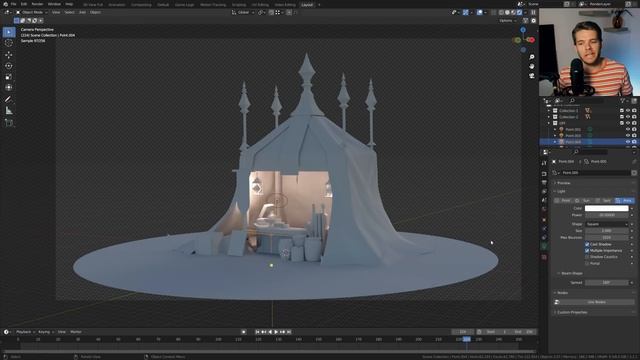
Task: Expand the Custom Properties panel
Action: [572, 312]
